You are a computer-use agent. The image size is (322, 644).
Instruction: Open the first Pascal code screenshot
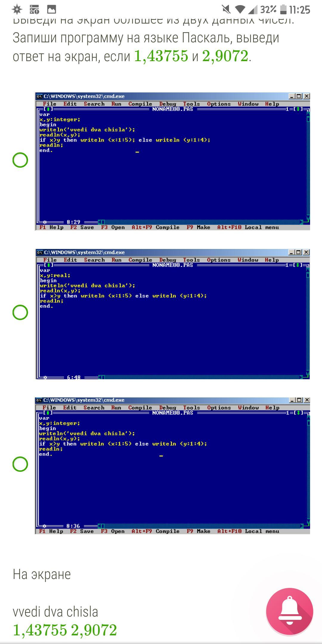[172, 161]
